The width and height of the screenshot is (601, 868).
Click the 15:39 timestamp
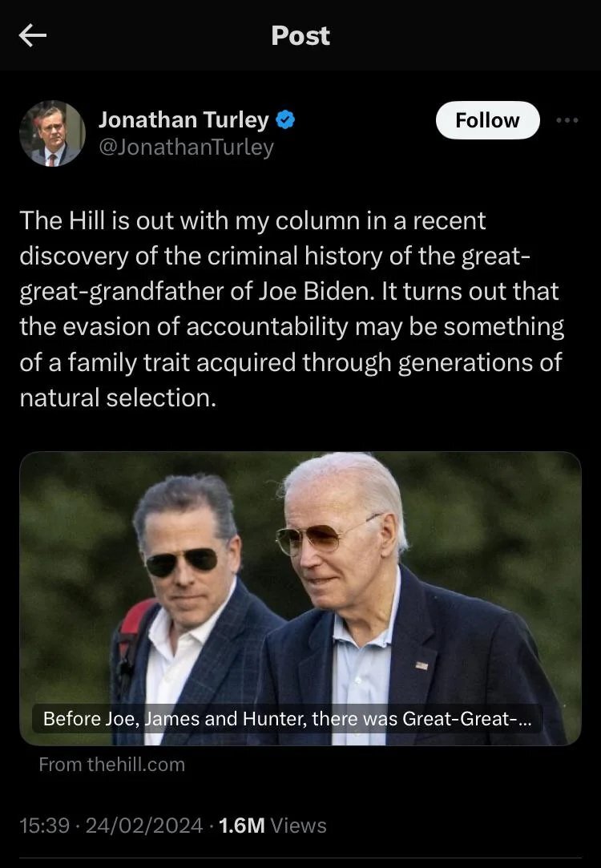click(43, 826)
